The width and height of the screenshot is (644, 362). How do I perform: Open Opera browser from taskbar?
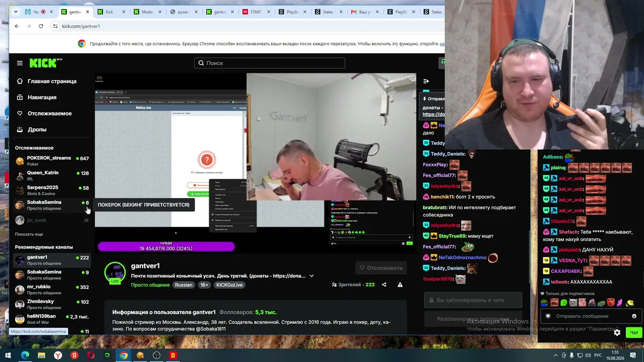[91, 355]
